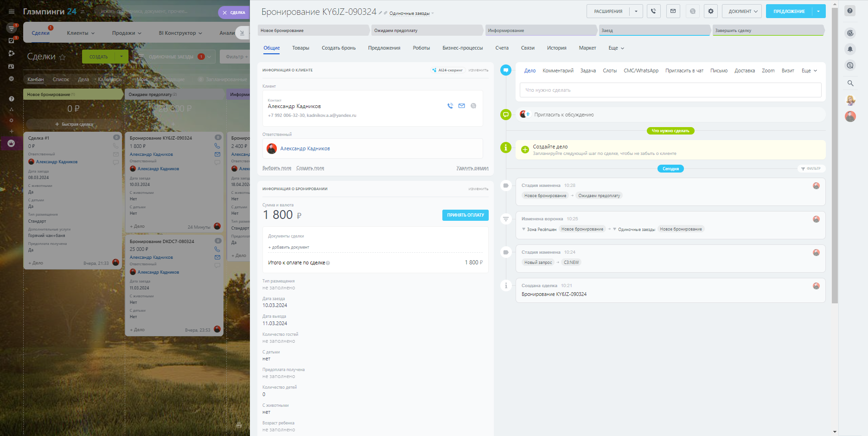This screenshot has width=868, height=436.
Task: Call contact via phone icon in client card
Action: click(x=450, y=106)
